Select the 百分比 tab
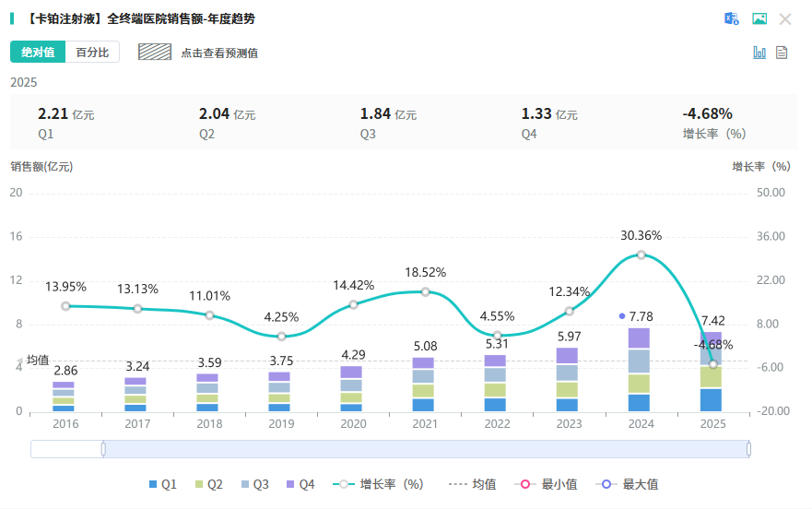 (92, 53)
